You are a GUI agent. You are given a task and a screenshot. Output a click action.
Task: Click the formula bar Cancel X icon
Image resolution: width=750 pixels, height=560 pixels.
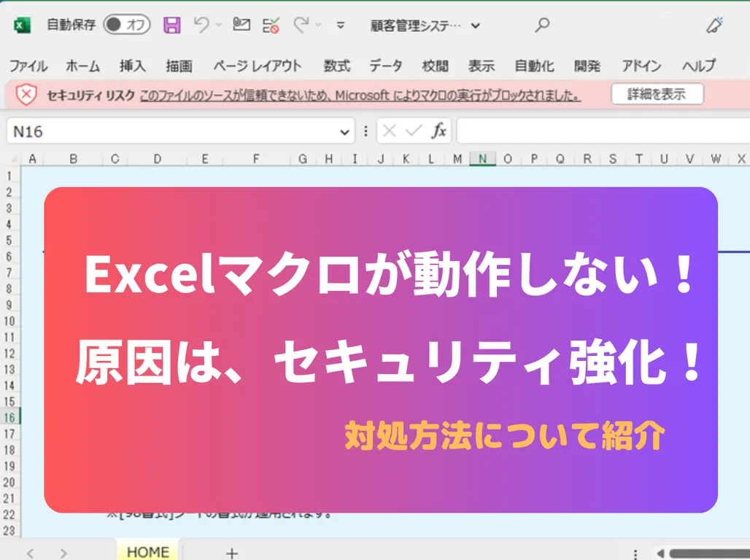(390, 131)
